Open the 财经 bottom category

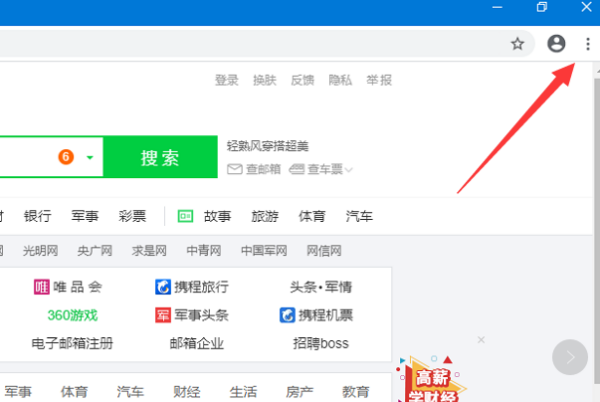point(187,392)
